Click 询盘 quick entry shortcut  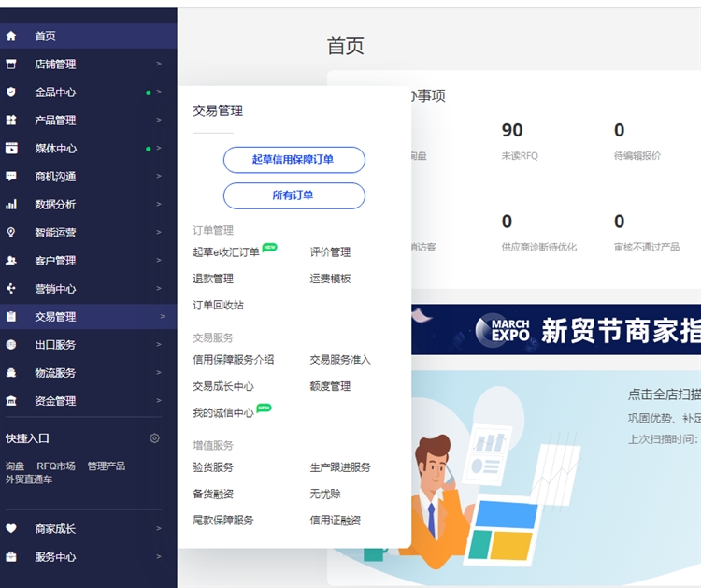[15, 466]
